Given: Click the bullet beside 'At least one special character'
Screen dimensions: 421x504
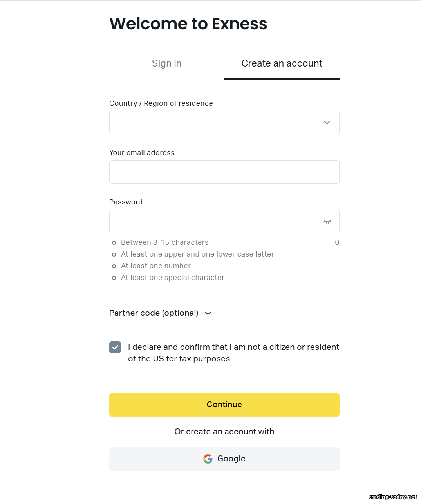Looking at the screenshot, I should 114,278.
